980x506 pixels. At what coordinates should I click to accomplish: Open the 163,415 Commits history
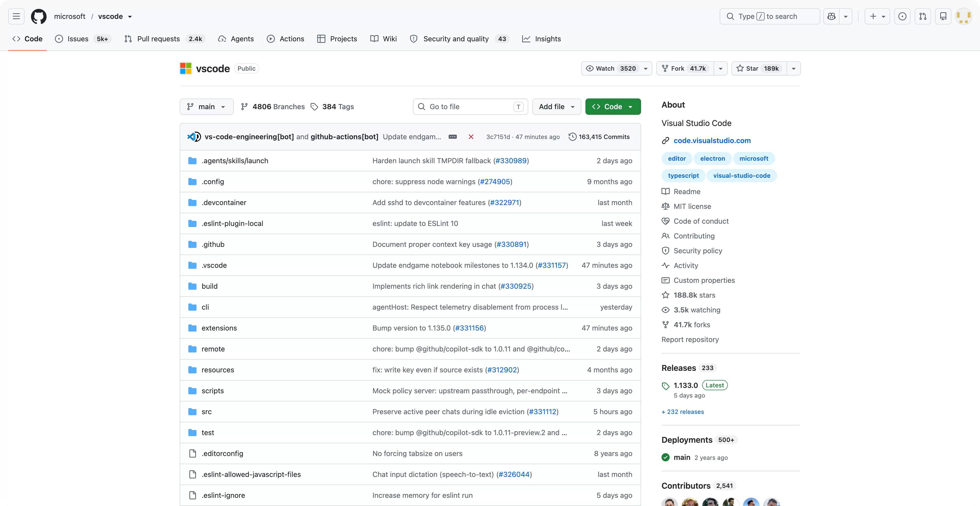(x=599, y=137)
